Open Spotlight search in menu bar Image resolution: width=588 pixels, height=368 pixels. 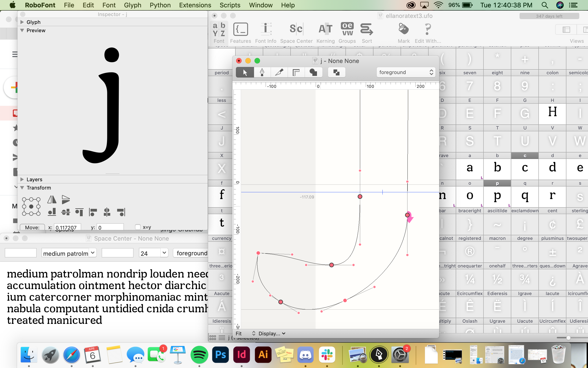coord(545,5)
